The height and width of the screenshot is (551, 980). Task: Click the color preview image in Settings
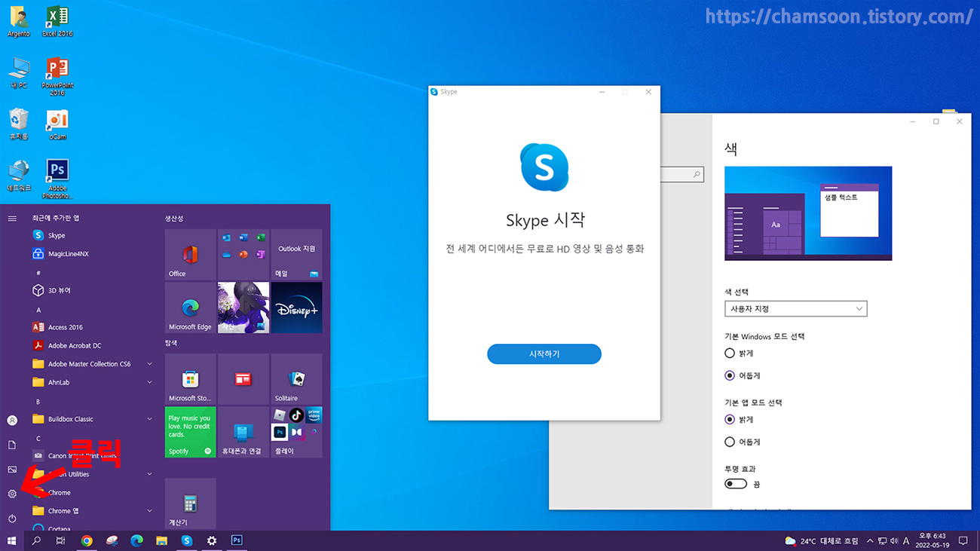pyautogui.click(x=808, y=213)
